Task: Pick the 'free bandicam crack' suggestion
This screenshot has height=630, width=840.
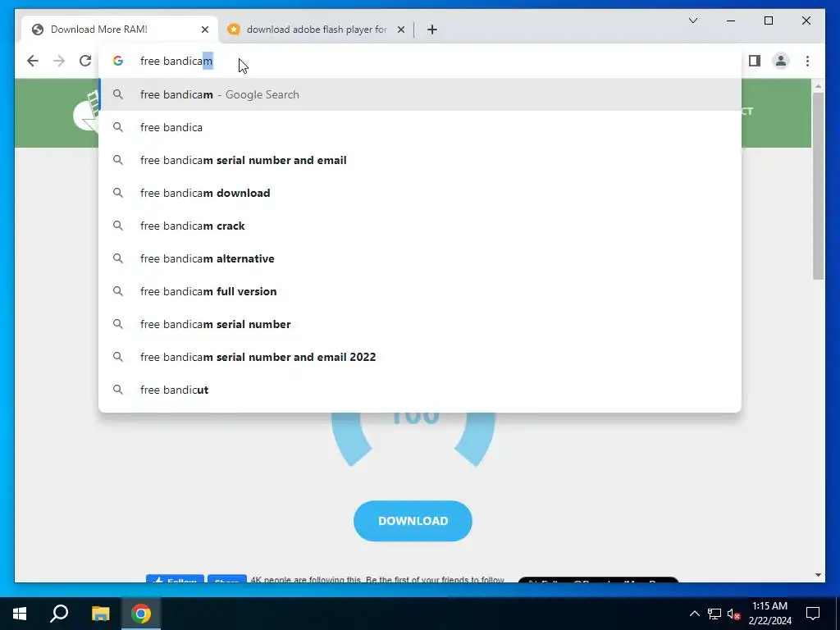Action: pyautogui.click(x=420, y=226)
